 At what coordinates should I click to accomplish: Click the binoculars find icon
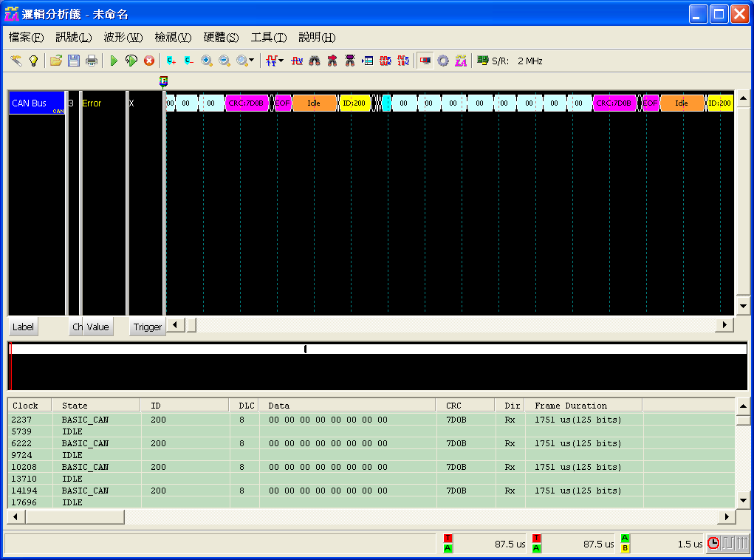click(x=315, y=61)
